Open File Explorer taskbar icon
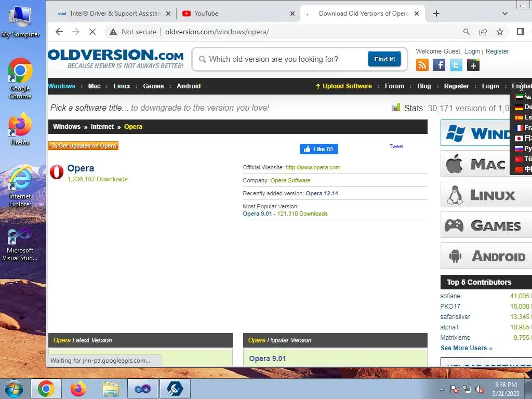Viewport: 532px width, 399px height. pos(111,389)
